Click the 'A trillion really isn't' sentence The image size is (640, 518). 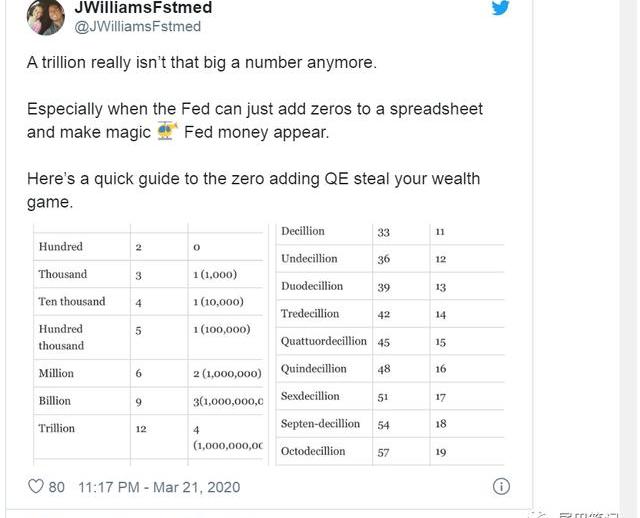pyautogui.click(x=201, y=62)
